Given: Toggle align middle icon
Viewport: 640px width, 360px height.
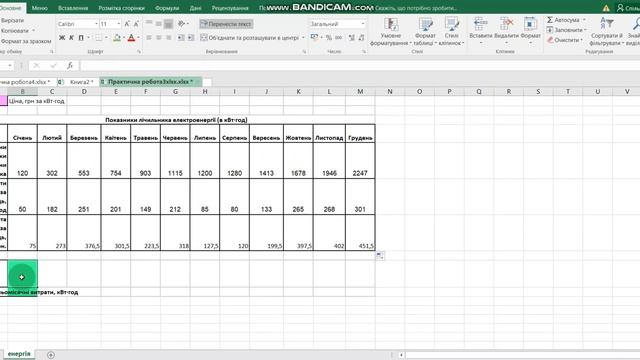Looking at the screenshot, I should pyautogui.click(x=158, y=24).
